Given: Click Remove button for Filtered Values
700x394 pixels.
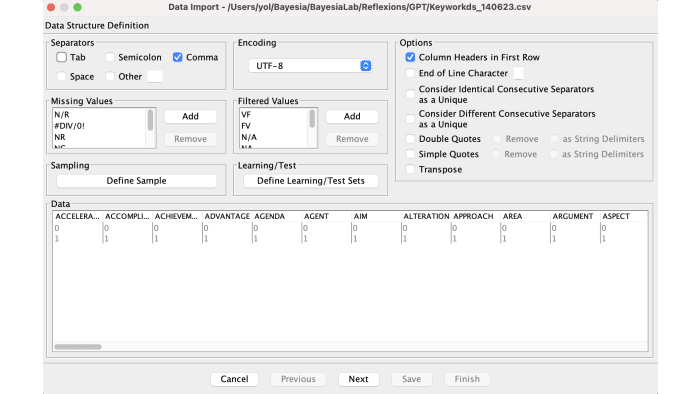Looking at the screenshot, I should pyautogui.click(x=352, y=139).
